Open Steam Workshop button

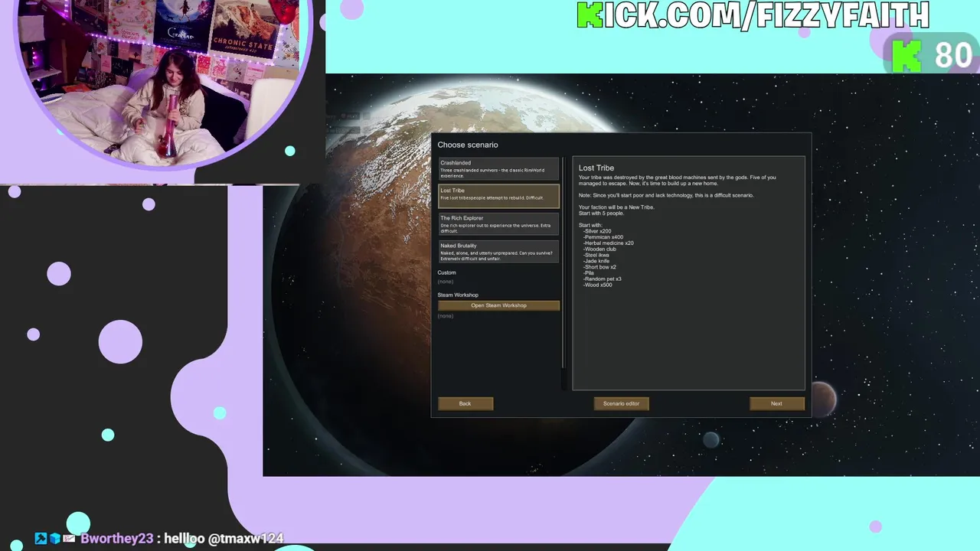click(x=498, y=305)
